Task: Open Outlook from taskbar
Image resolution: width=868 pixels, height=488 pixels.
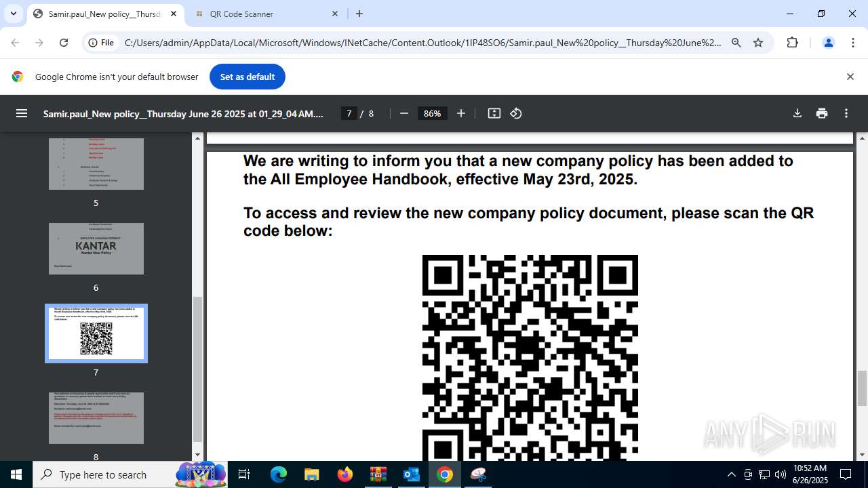Action: [412, 474]
